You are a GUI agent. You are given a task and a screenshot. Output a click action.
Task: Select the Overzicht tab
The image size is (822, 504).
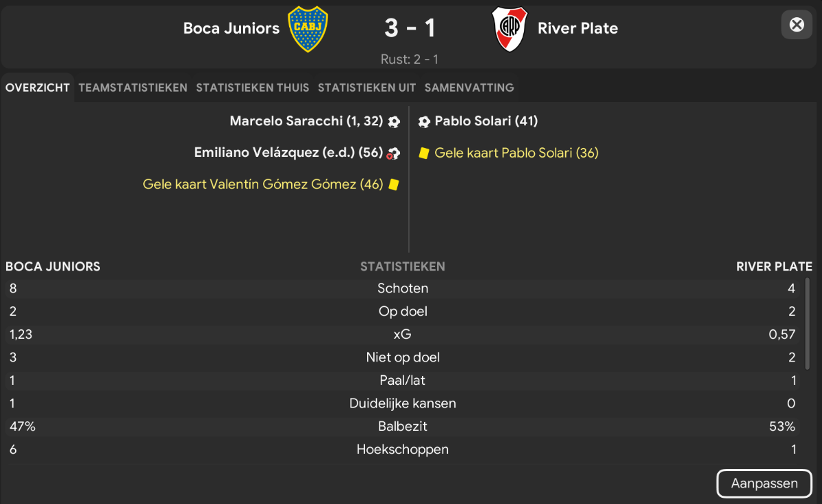(x=38, y=88)
